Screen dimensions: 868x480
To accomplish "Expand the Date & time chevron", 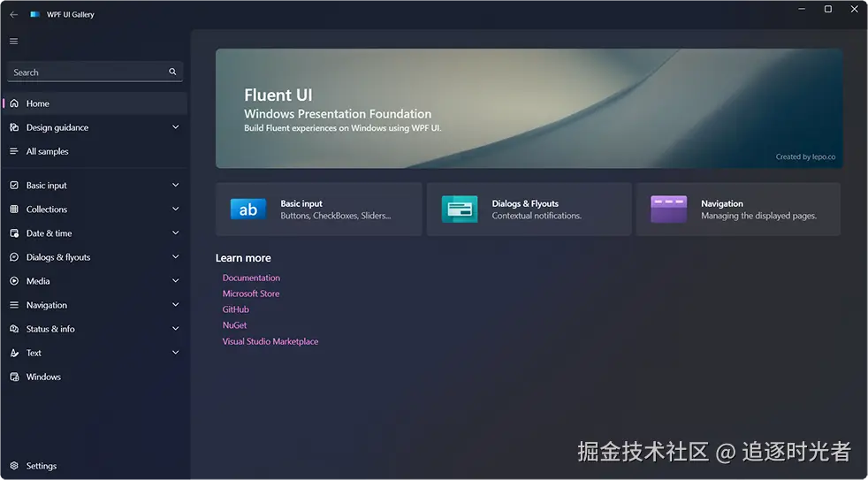I will pyautogui.click(x=176, y=233).
